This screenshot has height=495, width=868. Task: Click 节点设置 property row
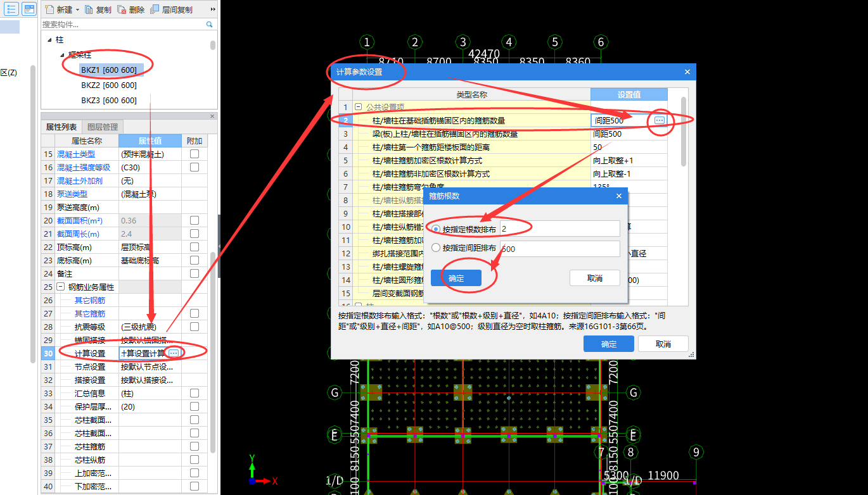coord(124,367)
